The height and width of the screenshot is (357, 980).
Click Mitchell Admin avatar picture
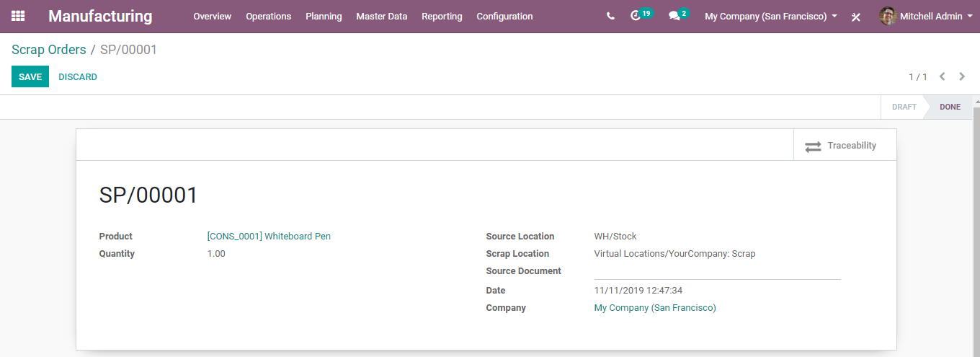(x=888, y=16)
